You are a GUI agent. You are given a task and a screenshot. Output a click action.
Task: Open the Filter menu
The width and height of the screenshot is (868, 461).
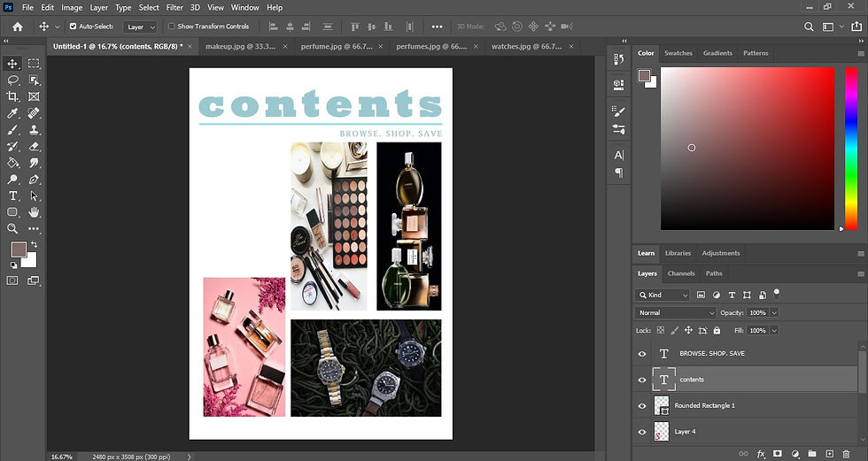click(x=174, y=8)
